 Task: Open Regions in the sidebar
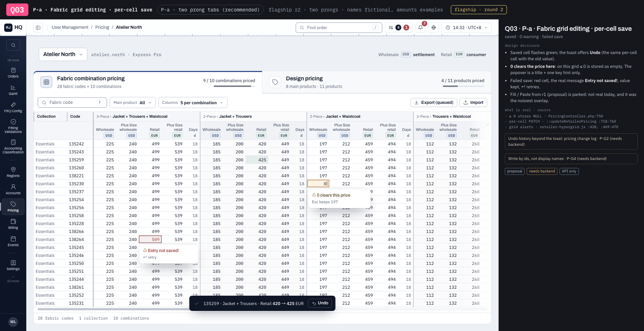(x=13, y=172)
